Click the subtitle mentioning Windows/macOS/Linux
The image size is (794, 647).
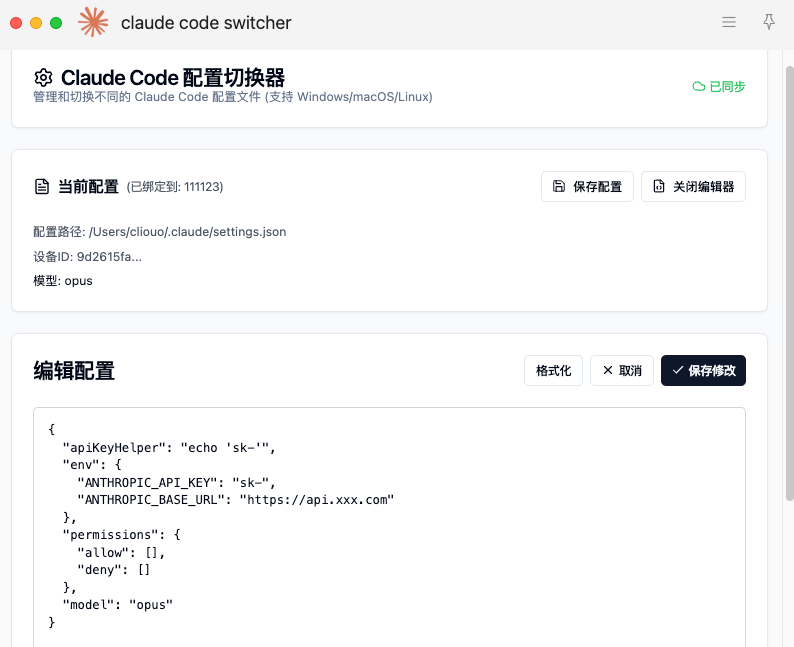point(233,97)
